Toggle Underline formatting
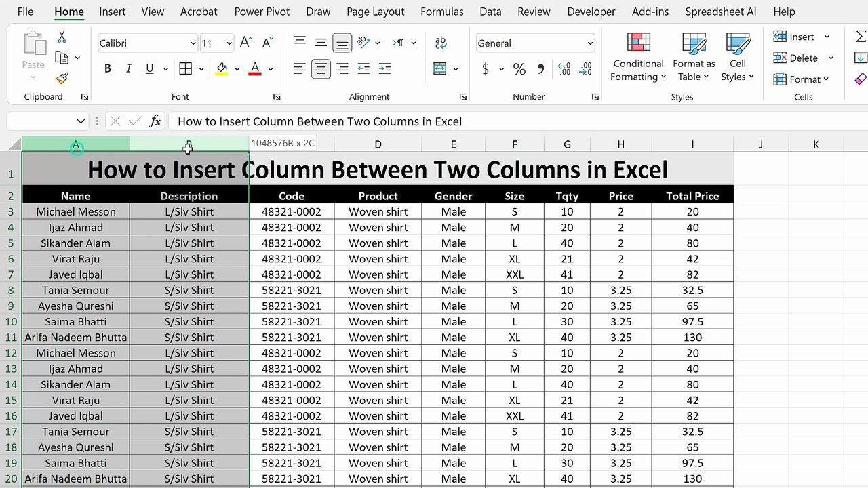The height and width of the screenshot is (488, 868). 149,68
